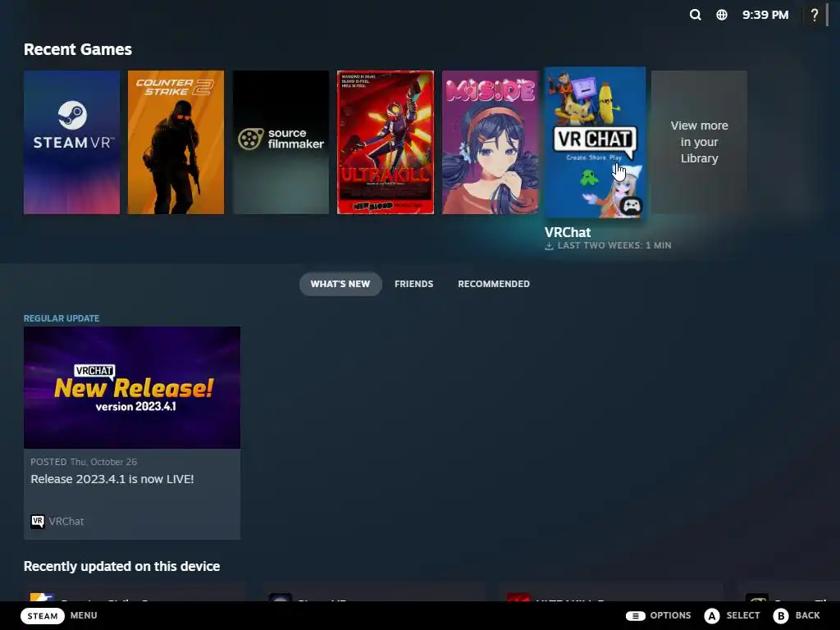The height and width of the screenshot is (630, 840).
Task: Click the REGULAR UPDATE label
Action: tap(62, 318)
